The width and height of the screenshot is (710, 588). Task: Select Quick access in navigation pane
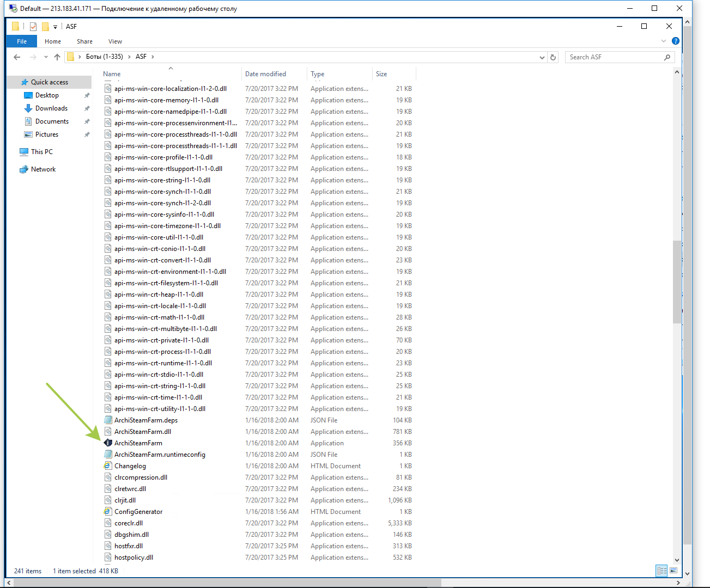(49, 82)
